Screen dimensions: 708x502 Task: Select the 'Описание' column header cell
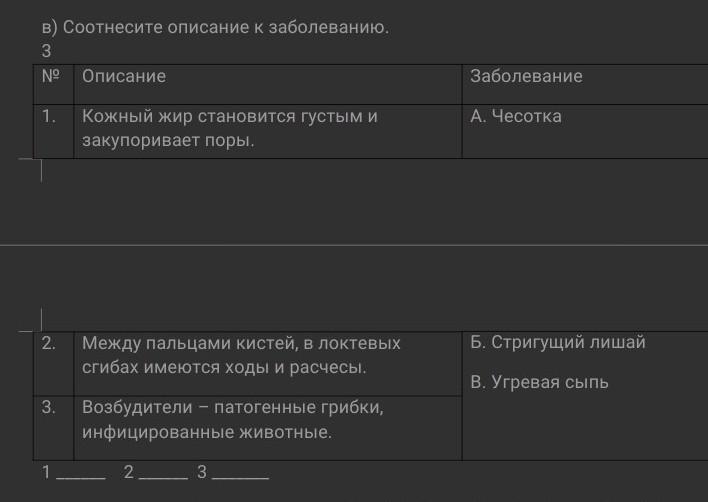click(x=268, y=84)
